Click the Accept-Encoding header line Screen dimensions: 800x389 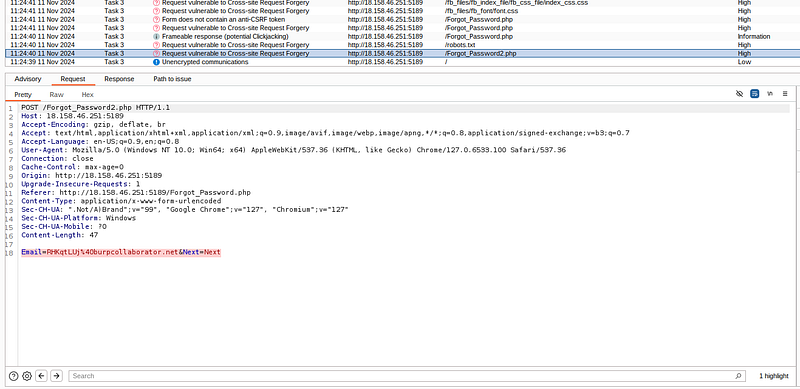tap(93, 125)
